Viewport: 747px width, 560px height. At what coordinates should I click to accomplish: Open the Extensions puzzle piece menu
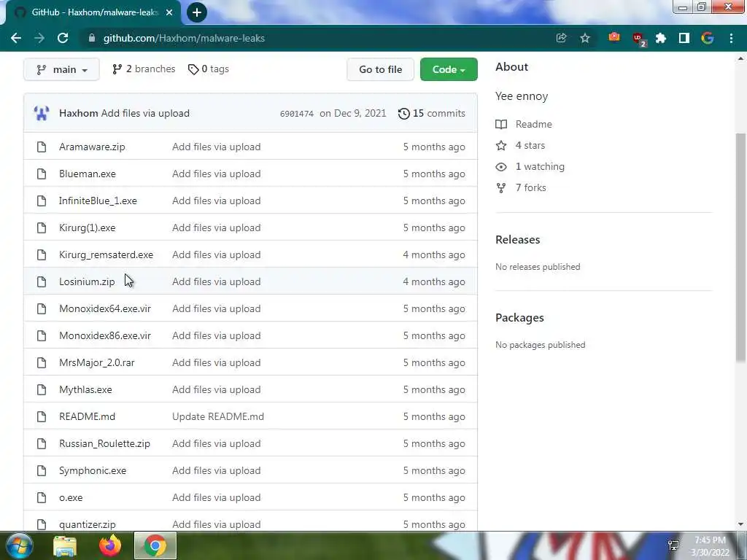tap(661, 38)
